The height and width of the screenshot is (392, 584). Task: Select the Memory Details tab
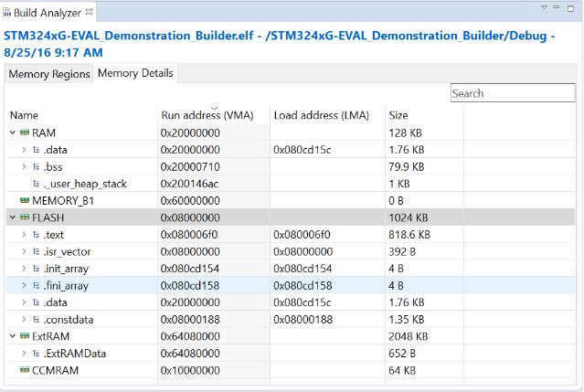[135, 73]
